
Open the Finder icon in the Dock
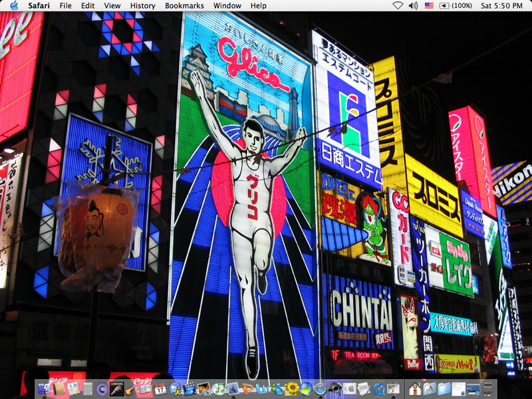45,388
